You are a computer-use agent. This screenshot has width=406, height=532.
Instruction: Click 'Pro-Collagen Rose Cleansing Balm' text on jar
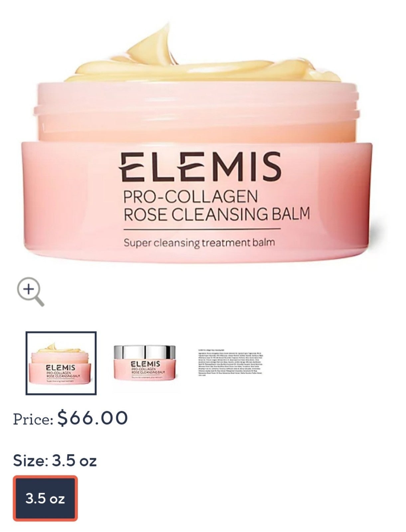coord(216,206)
